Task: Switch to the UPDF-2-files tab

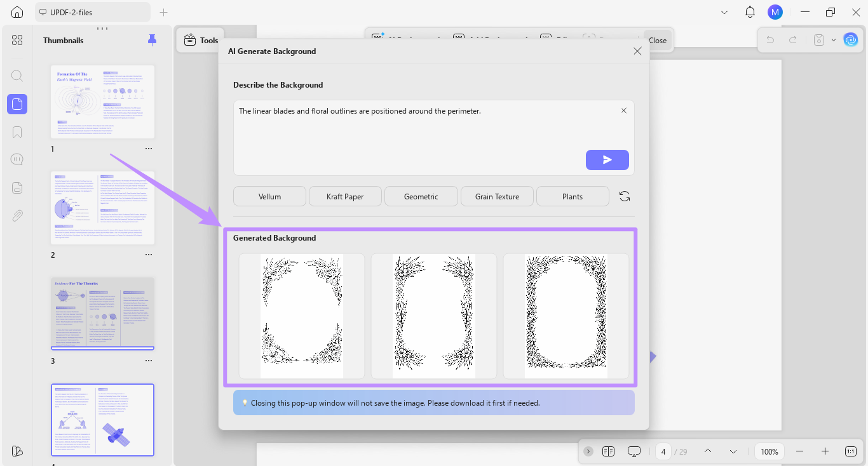Action: tap(93, 12)
